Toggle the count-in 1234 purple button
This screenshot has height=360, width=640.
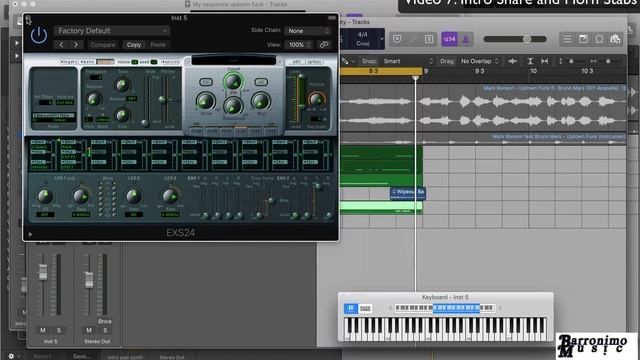pos(449,39)
